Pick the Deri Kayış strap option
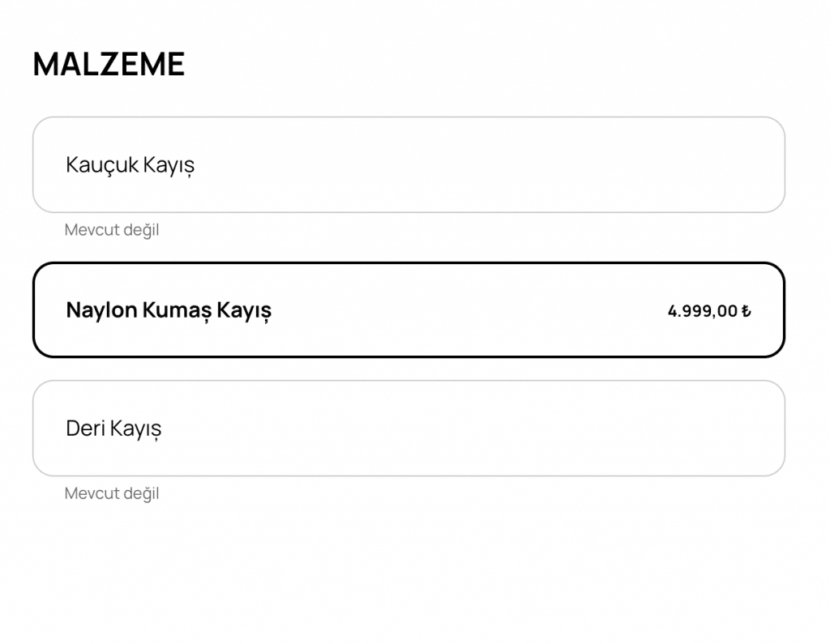The width and height of the screenshot is (830, 644). tap(409, 428)
